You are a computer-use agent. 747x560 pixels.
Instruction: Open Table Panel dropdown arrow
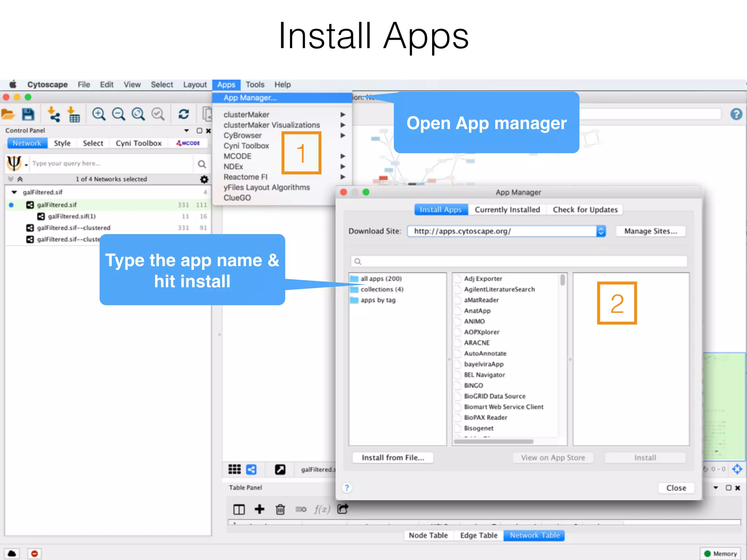point(716,488)
